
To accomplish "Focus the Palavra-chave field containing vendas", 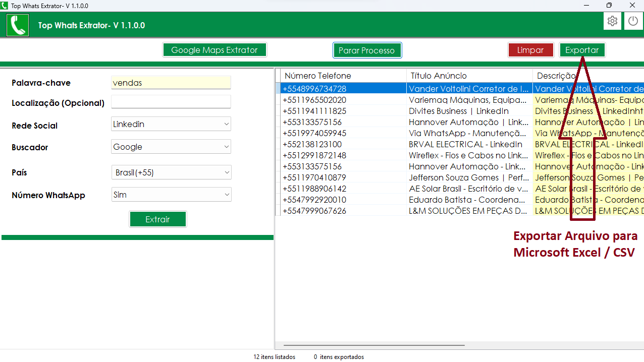I will coord(171,83).
